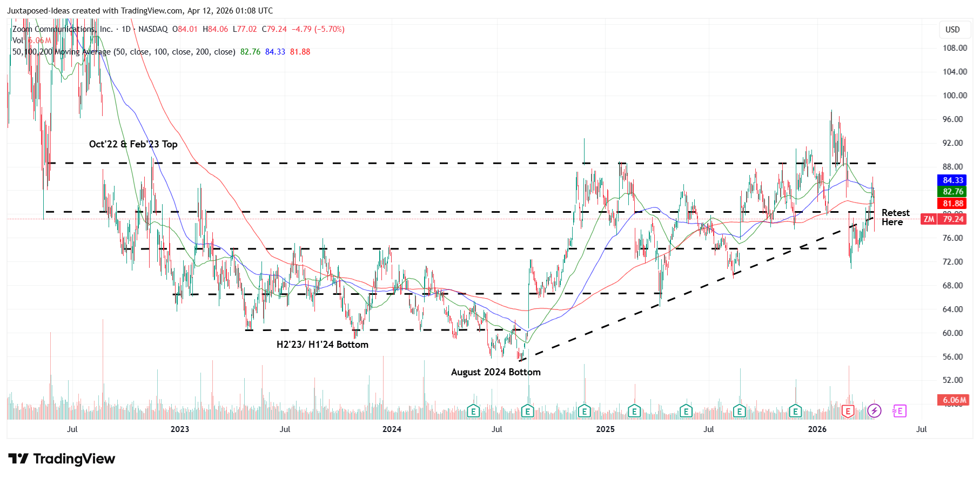Viewport: 980px width, 479px height.
Task: Click the 2024 label on the time axis
Action: (x=392, y=429)
